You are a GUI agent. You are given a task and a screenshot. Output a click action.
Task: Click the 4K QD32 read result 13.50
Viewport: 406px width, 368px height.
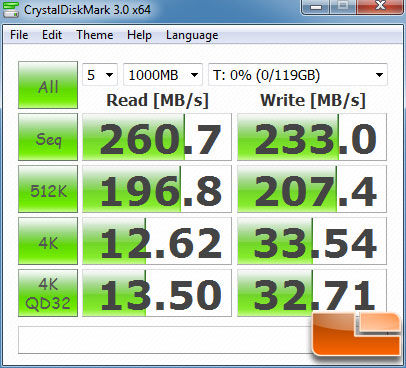pyautogui.click(x=157, y=293)
